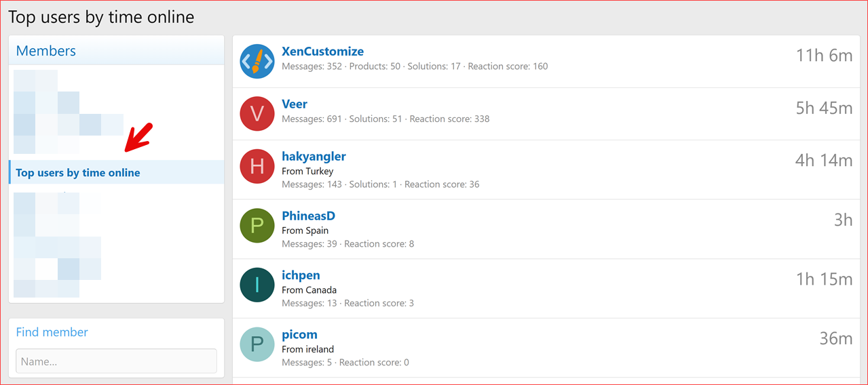Click the Top users by time online page title
Screen dimensions: 868x385
(101, 18)
